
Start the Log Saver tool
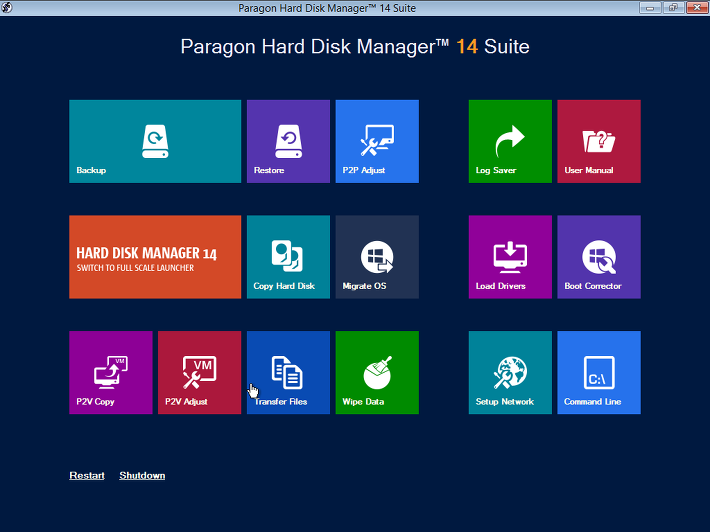[510, 141]
